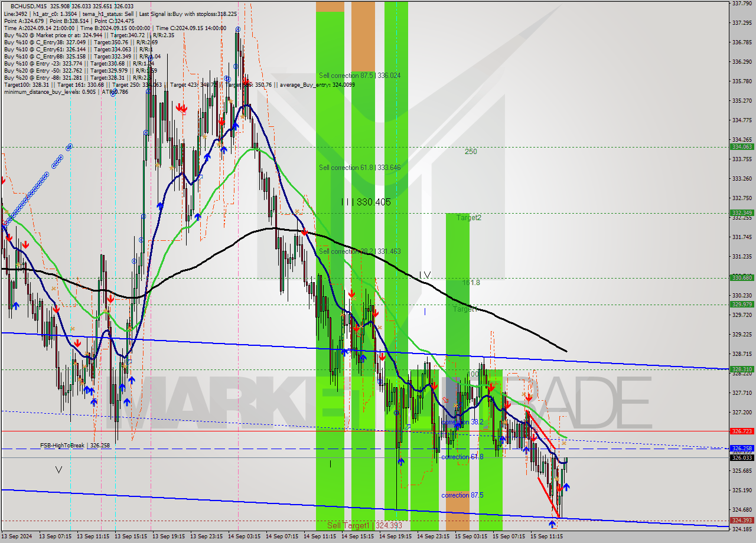Screen dimensions: 756x543
Task: Click the green 329.979 price tag
Action: (742, 305)
